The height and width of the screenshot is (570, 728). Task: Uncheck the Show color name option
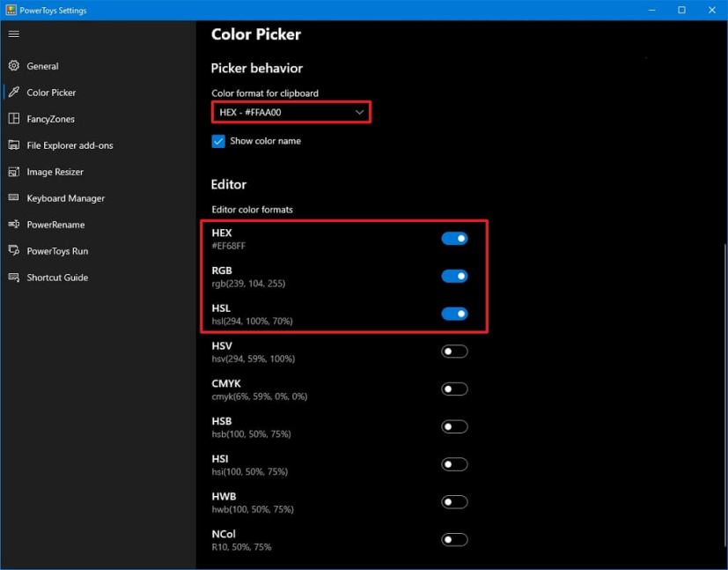tap(217, 140)
